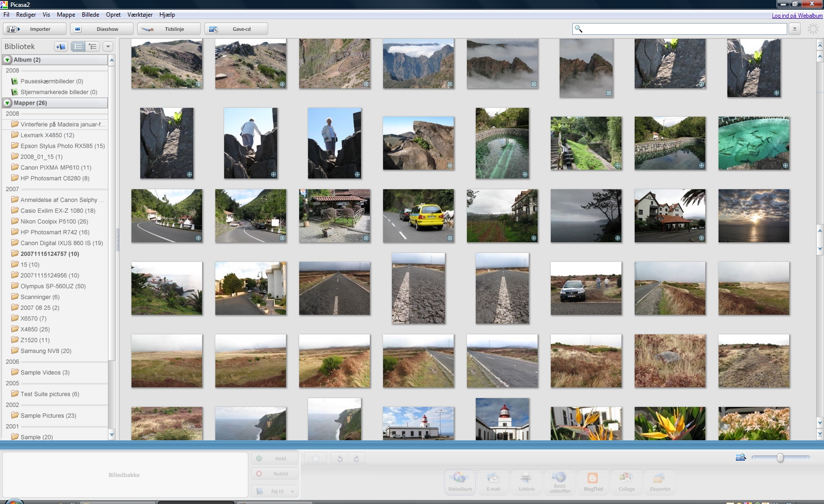This screenshot has height=504, width=824.
Task: Adjust the thumbnail size slider
Action: (780, 457)
